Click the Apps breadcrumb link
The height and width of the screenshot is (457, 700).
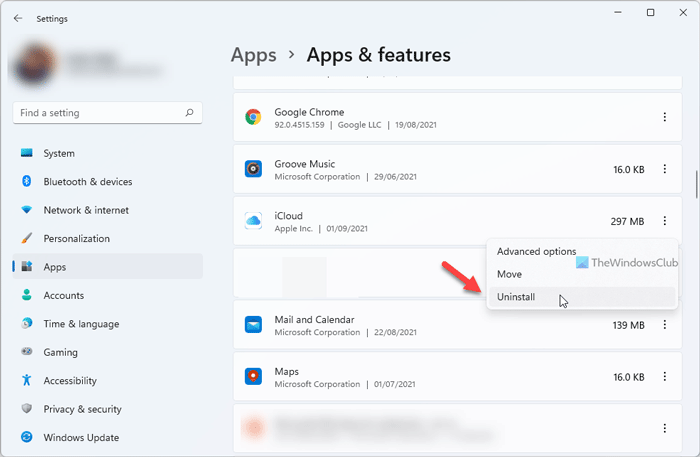254,55
